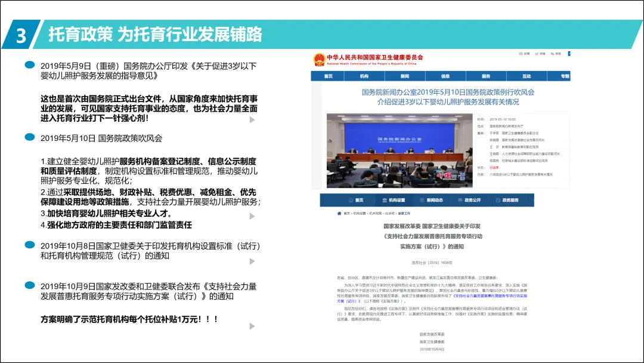The height and width of the screenshot is (363, 644).
Task: Click the breadcrumb home icon above the notice
Action: pyautogui.click(x=339, y=213)
